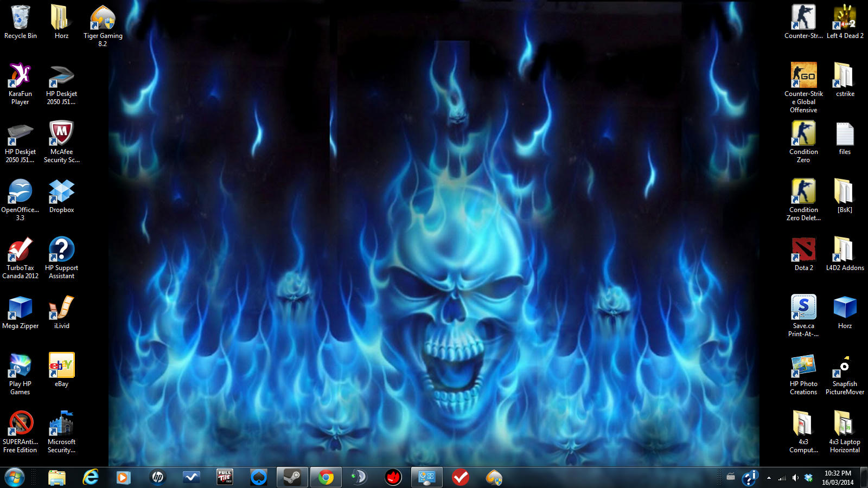The width and height of the screenshot is (868, 488).
Task: Click the Steam icon in the taskbar
Action: (292, 477)
